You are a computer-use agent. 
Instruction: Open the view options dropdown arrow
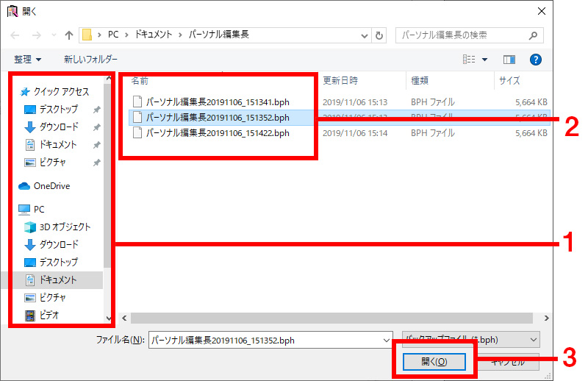tap(484, 60)
